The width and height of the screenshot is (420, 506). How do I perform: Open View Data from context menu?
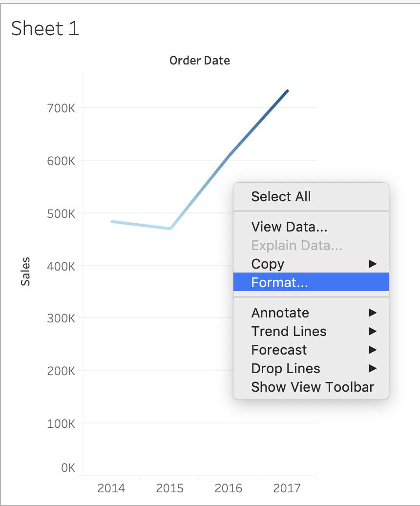pyautogui.click(x=289, y=227)
